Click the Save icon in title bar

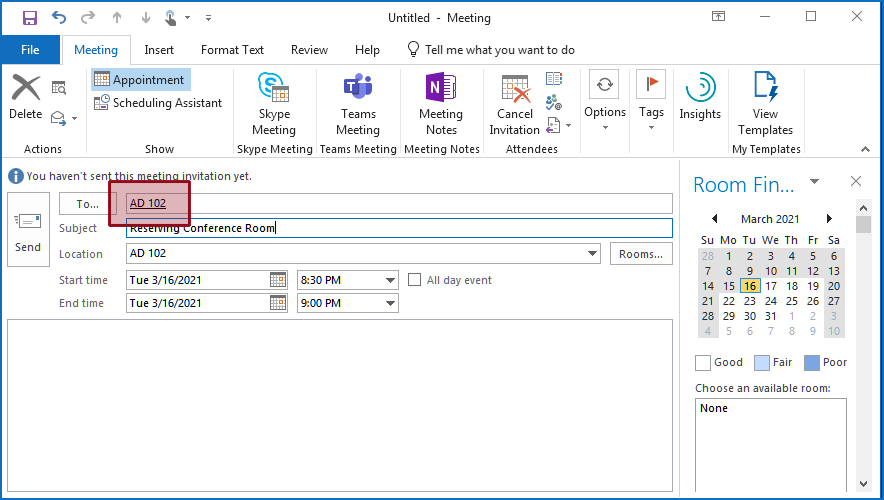click(x=29, y=17)
